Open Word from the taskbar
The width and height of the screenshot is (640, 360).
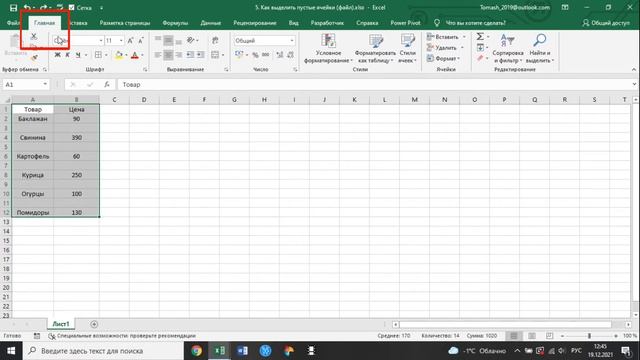point(242,351)
